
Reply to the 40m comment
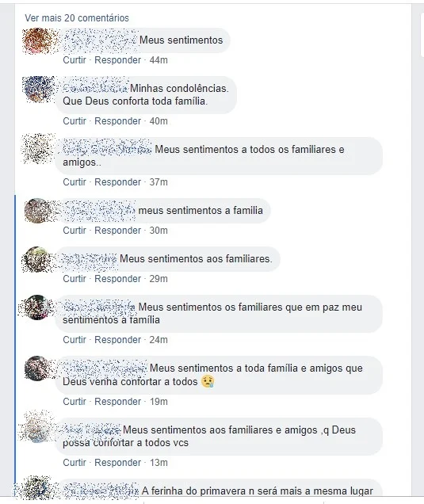tap(117, 121)
